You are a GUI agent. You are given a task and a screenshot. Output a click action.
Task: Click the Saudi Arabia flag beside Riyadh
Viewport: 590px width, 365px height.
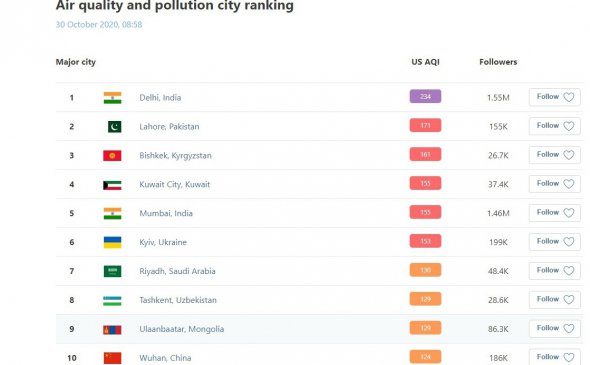[112, 271]
